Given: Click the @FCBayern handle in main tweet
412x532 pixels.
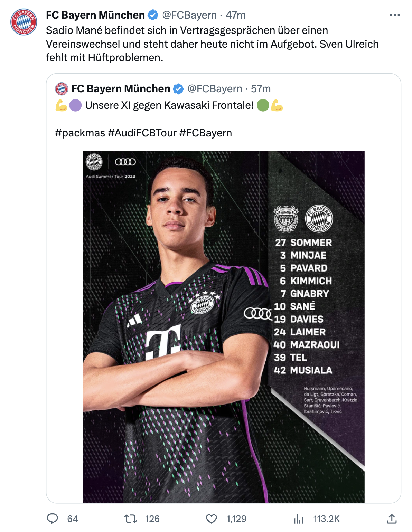Looking at the screenshot, I should point(189,15).
